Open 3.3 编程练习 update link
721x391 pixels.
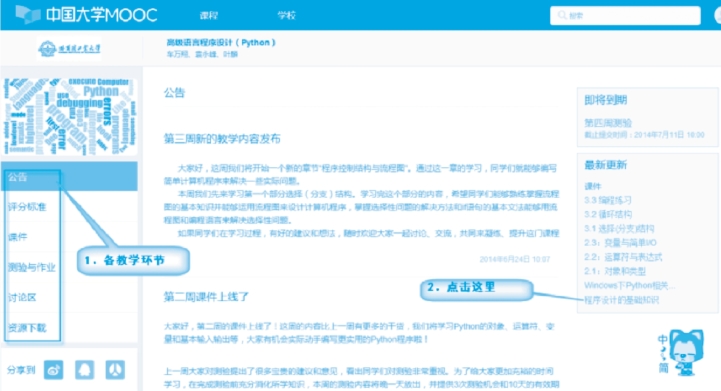point(608,200)
